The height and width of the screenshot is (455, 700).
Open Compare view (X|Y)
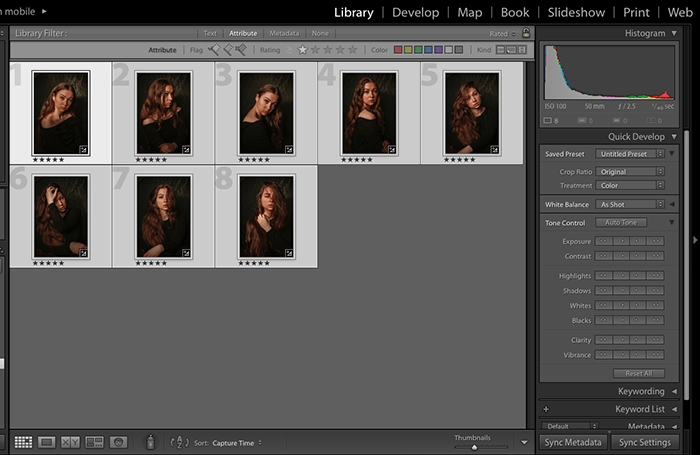71,442
